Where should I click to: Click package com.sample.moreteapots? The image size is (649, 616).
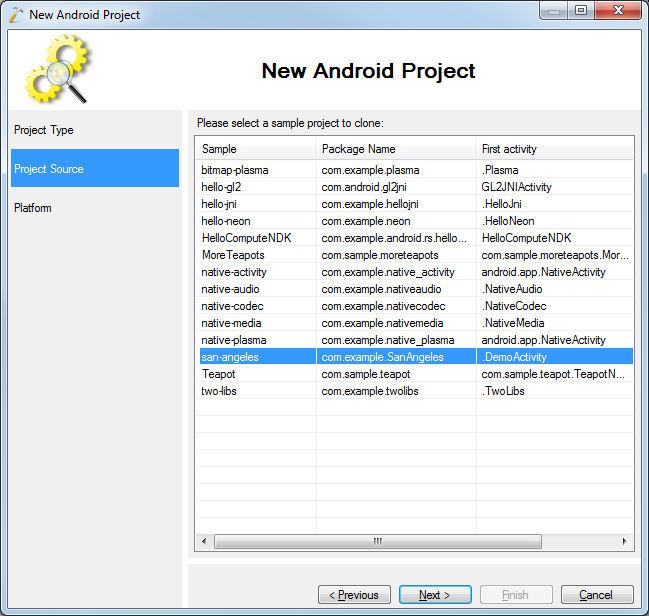(380, 255)
